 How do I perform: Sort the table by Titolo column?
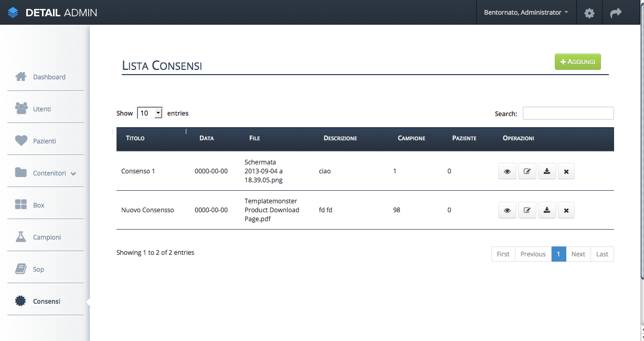(135, 138)
